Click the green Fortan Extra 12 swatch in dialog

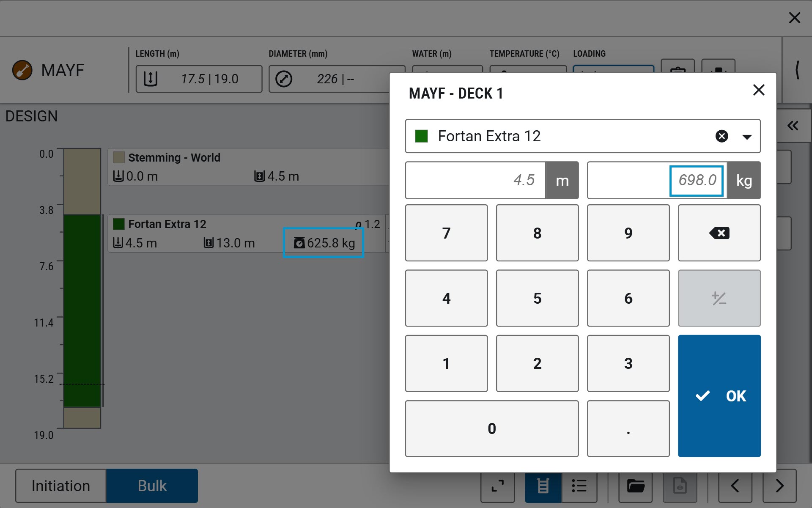tap(421, 136)
